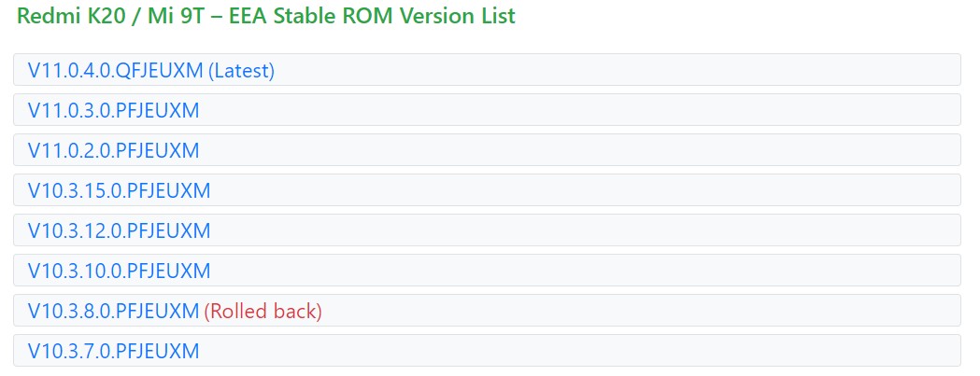Click the red (Rolled back) label

pos(263,311)
